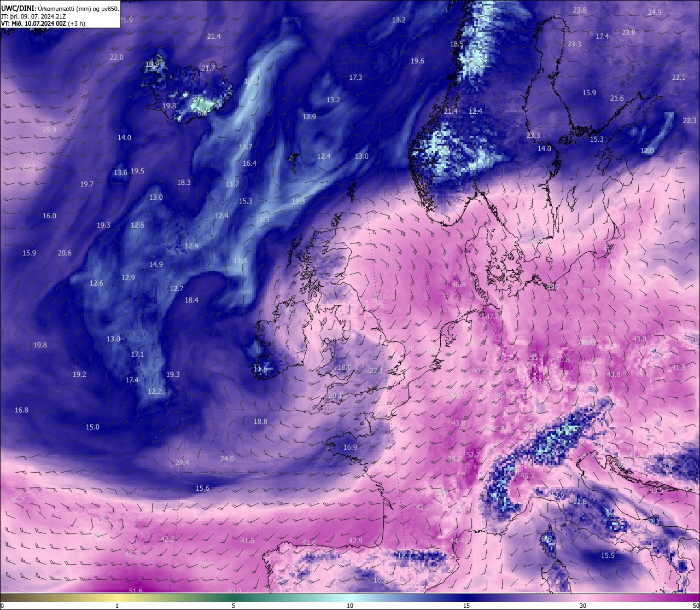Click the map value '21.7'
This screenshot has height=610, width=700.
tap(208, 68)
